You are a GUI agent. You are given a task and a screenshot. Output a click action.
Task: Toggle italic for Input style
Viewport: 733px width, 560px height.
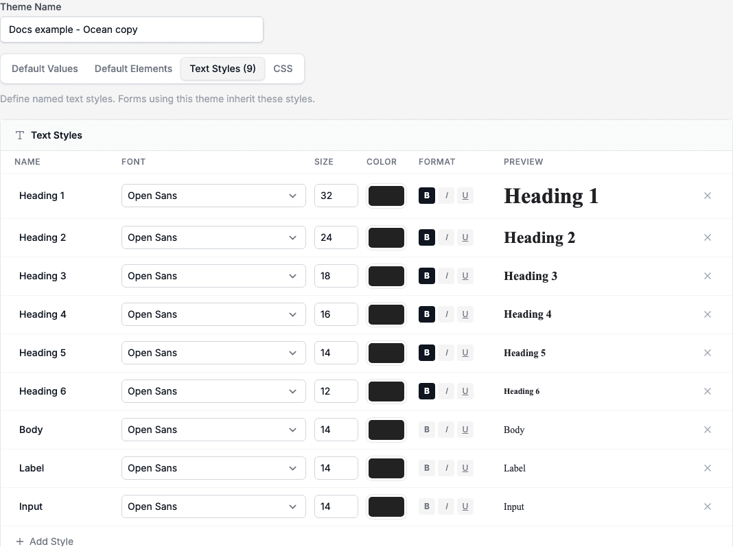(446, 506)
